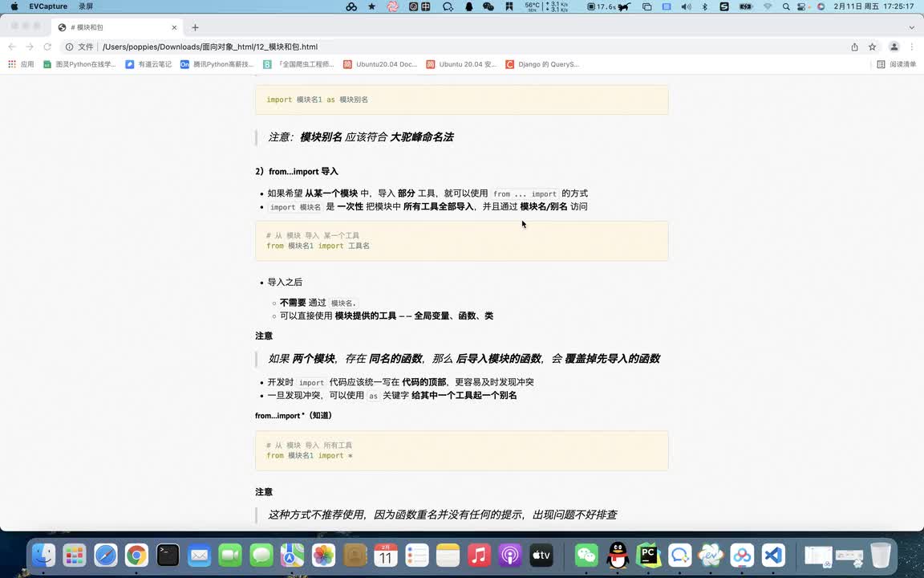Open Calendar from the Dock
This screenshot has height=578, width=924.
click(385, 555)
